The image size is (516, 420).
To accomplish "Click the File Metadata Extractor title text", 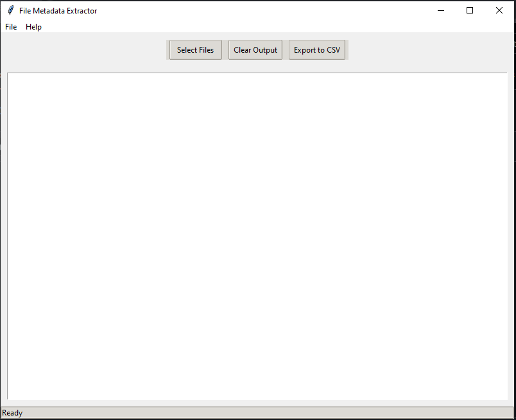I will (x=58, y=11).
